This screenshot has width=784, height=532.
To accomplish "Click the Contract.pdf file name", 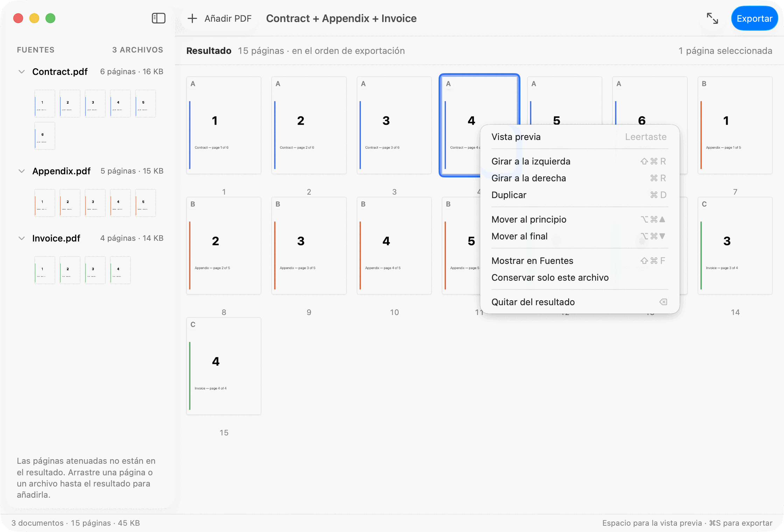I will tap(60, 72).
